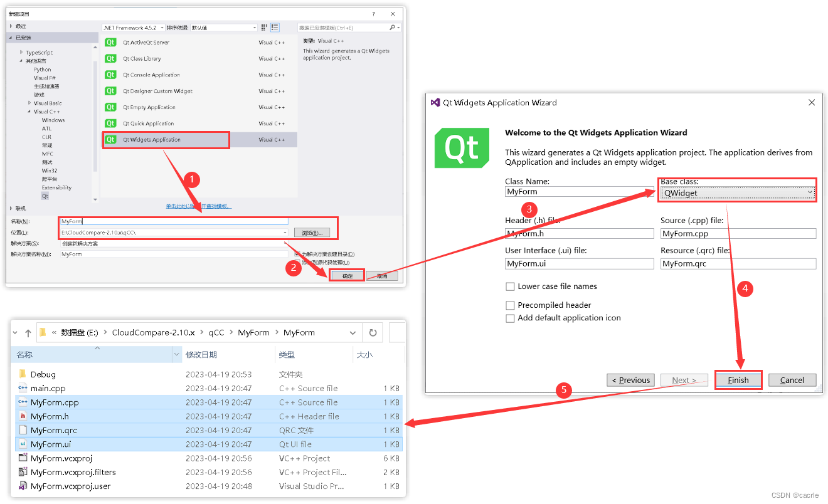This screenshot has height=504, width=828.
Task: Open the location path dropdown arrow
Action: coord(285,233)
